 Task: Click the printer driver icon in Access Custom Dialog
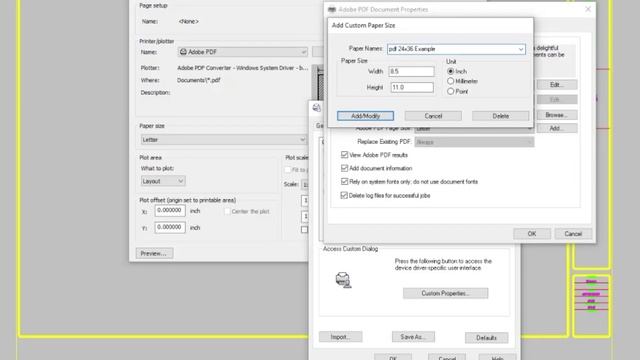click(343, 280)
